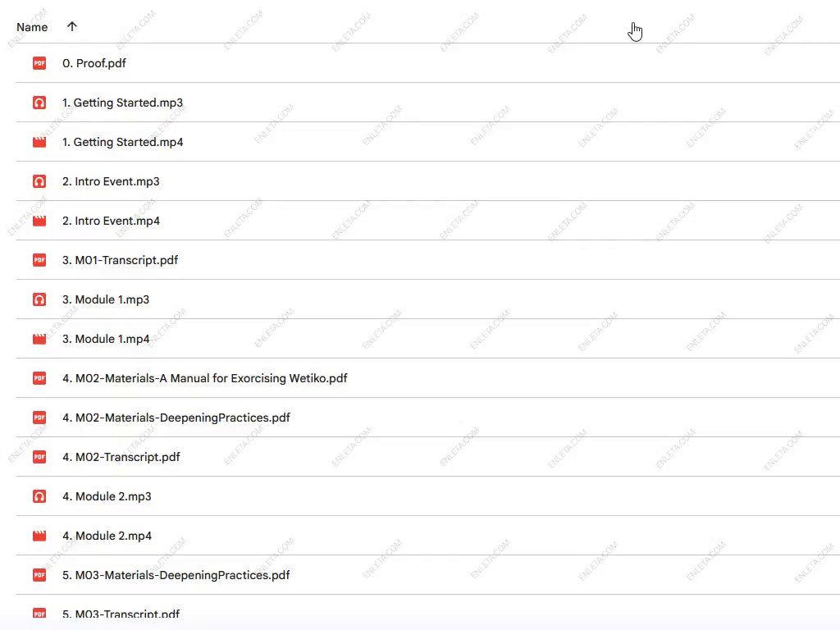The width and height of the screenshot is (840, 630).
Task: Select the 4. M02-Transcript.pdf file
Action: click(x=121, y=457)
